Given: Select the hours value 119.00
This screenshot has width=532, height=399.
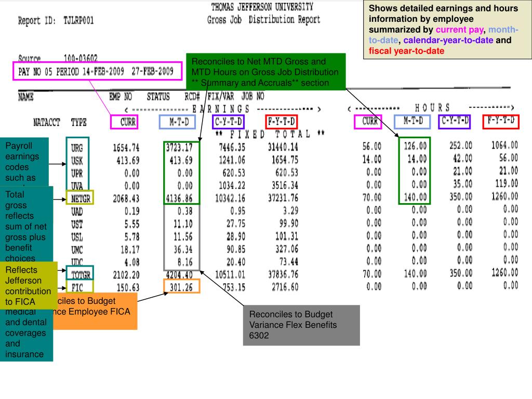Looking at the screenshot, I should (x=507, y=183).
